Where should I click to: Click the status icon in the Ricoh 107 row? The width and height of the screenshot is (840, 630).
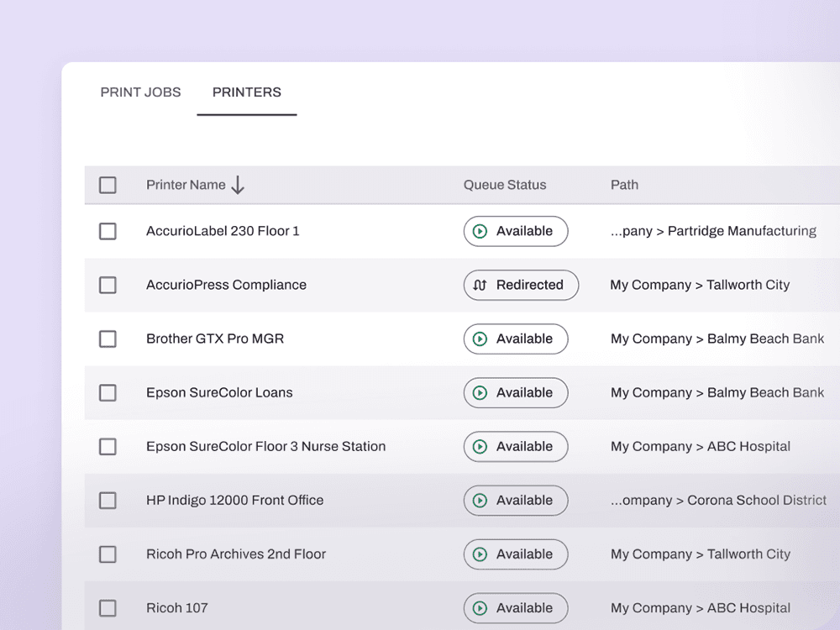click(480, 608)
